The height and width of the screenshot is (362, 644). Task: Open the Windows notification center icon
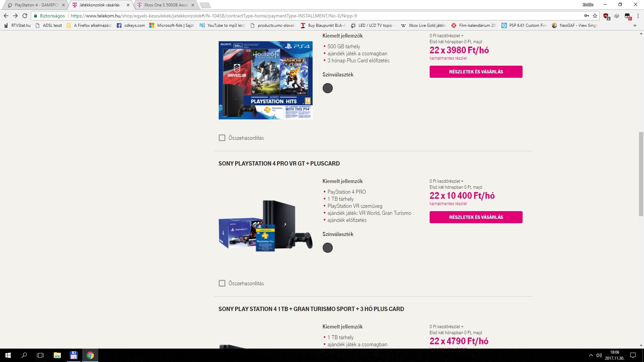pos(633,355)
